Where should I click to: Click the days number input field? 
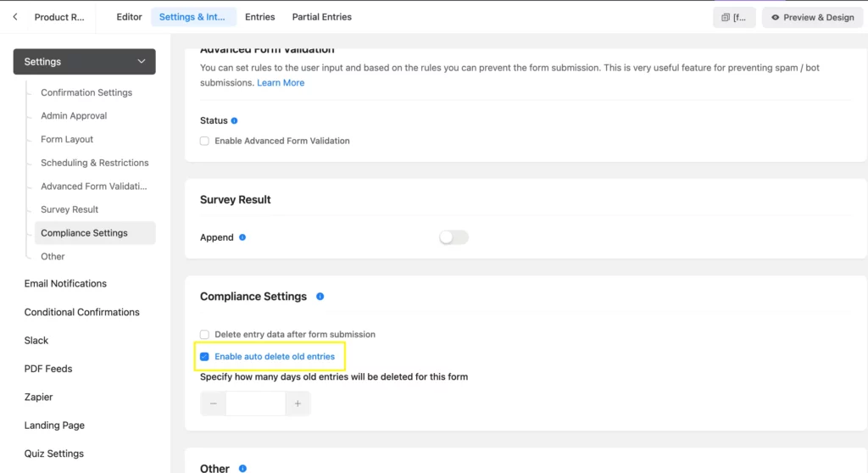coord(256,403)
